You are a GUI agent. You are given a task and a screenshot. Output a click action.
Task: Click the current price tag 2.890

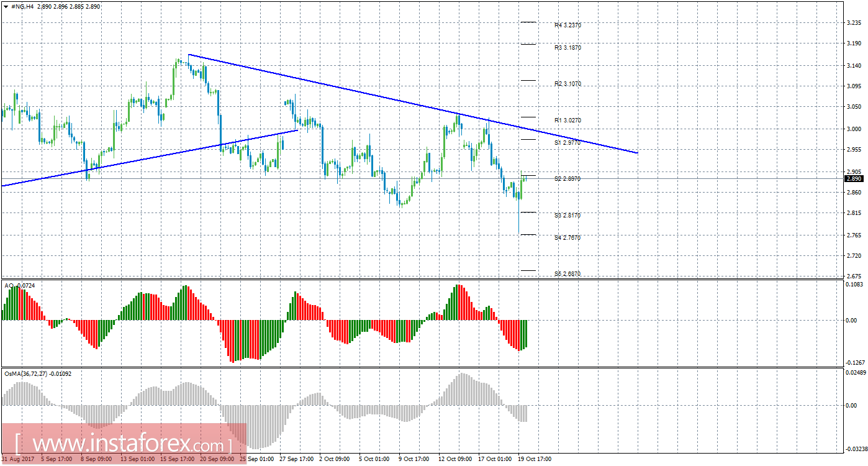(855, 178)
